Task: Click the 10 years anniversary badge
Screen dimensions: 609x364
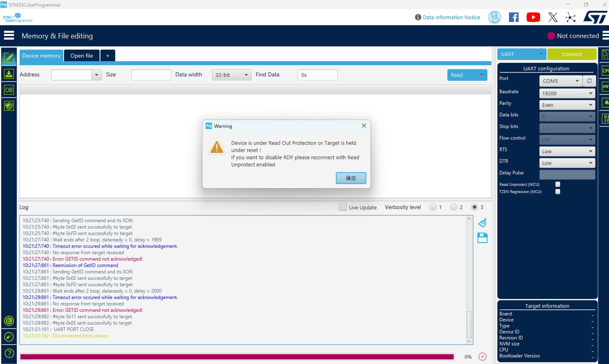Action: click(x=494, y=17)
